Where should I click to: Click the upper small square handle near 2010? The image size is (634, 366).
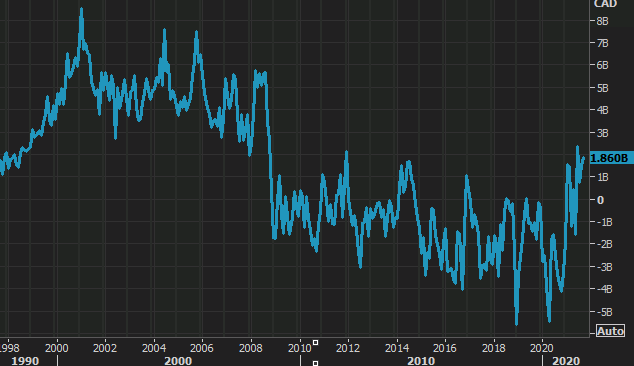(315, 343)
